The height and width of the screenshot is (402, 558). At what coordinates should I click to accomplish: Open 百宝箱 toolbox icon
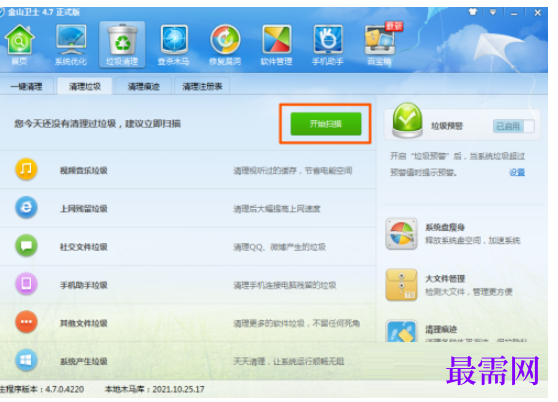tap(381, 38)
